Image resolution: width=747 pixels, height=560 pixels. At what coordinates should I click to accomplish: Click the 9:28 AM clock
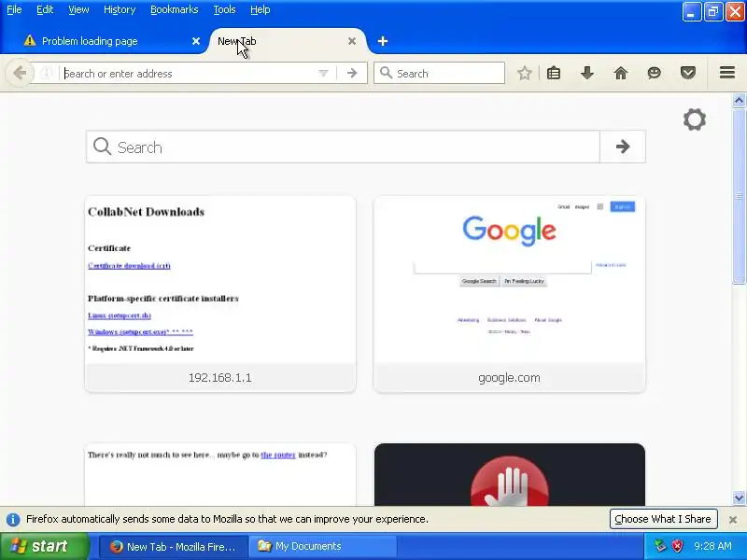712,546
